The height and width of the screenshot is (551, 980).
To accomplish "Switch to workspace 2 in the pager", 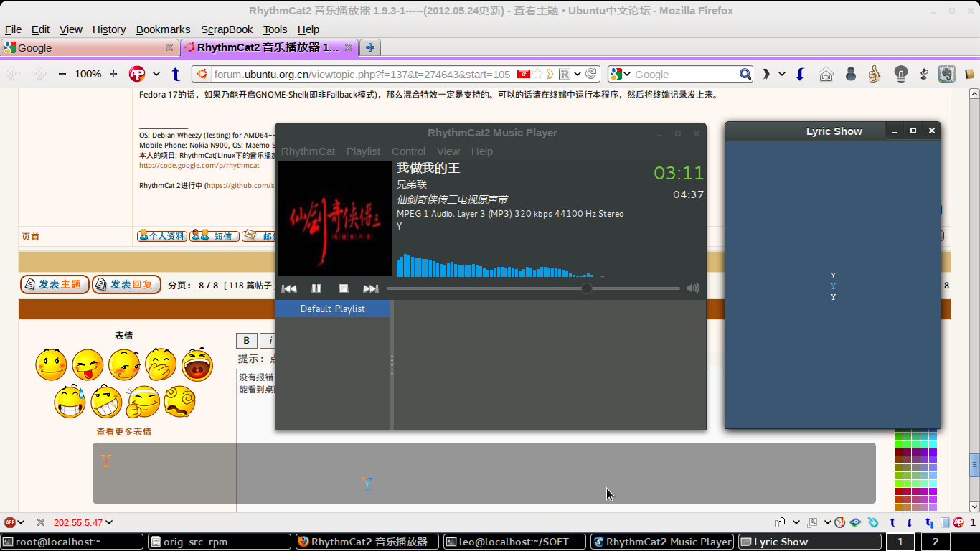I will coord(935,542).
